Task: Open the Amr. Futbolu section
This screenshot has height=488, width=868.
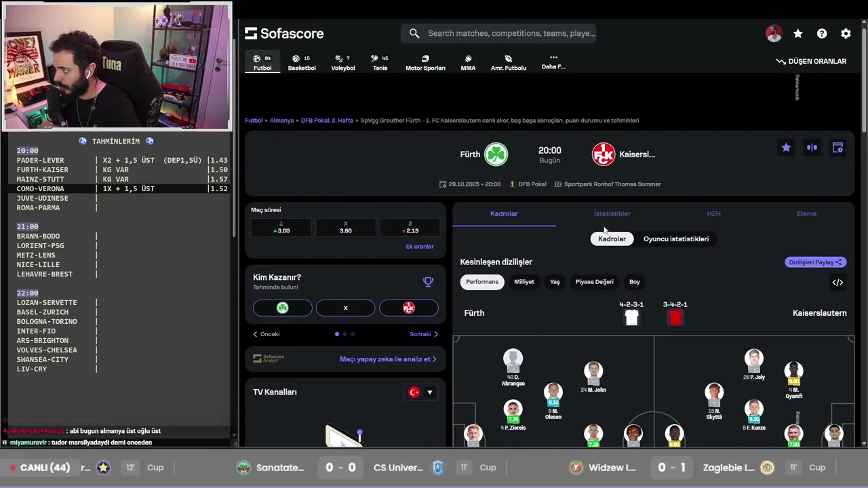Action: point(509,62)
